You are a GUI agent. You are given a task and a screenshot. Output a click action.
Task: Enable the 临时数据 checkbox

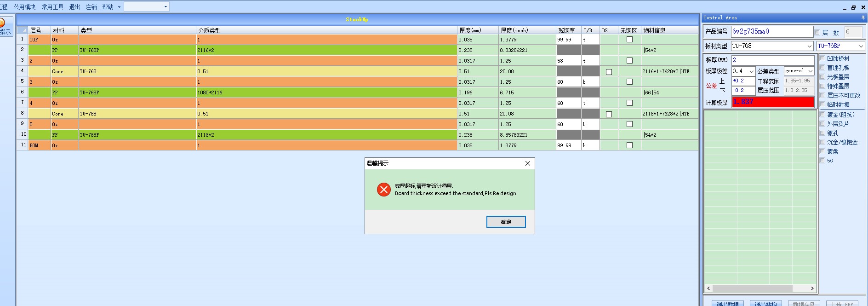click(823, 104)
